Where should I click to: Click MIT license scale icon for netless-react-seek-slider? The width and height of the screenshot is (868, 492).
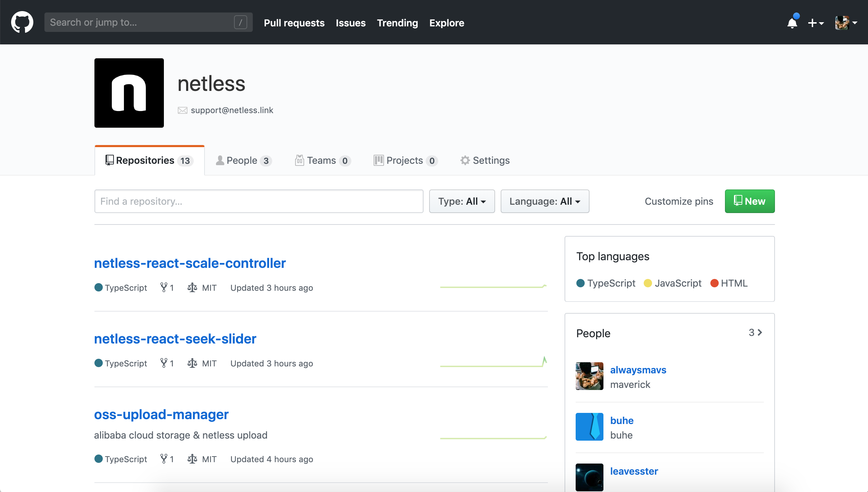coord(192,363)
